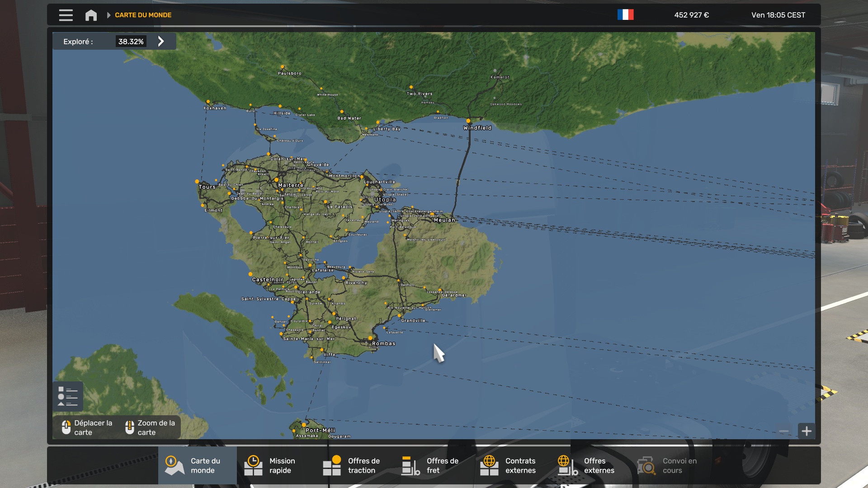Click the Utopia city label

385,200
